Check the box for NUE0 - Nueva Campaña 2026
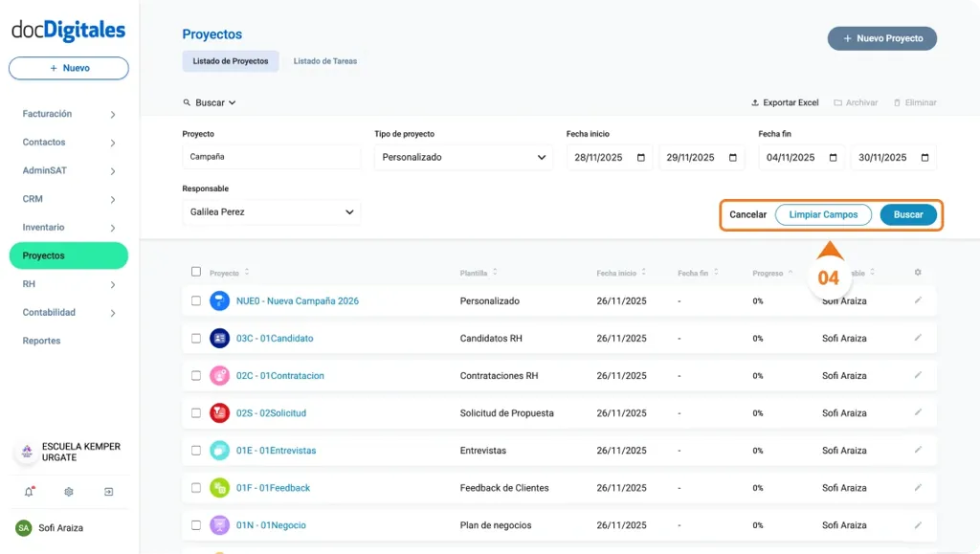This screenshot has height=554, width=980. 196,300
